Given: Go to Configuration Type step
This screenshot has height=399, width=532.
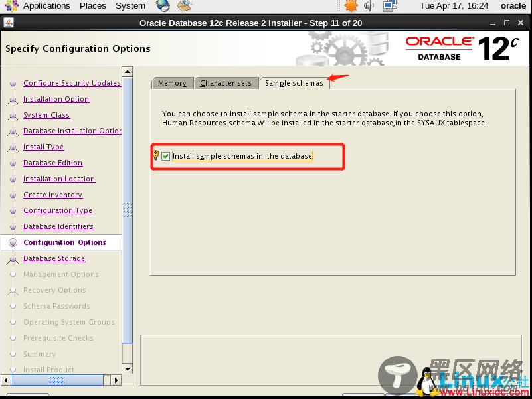Looking at the screenshot, I should click(x=58, y=210).
